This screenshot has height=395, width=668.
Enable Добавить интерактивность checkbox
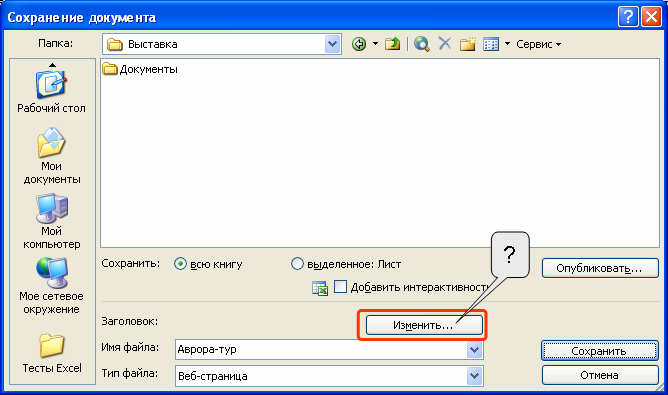coord(340,287)
